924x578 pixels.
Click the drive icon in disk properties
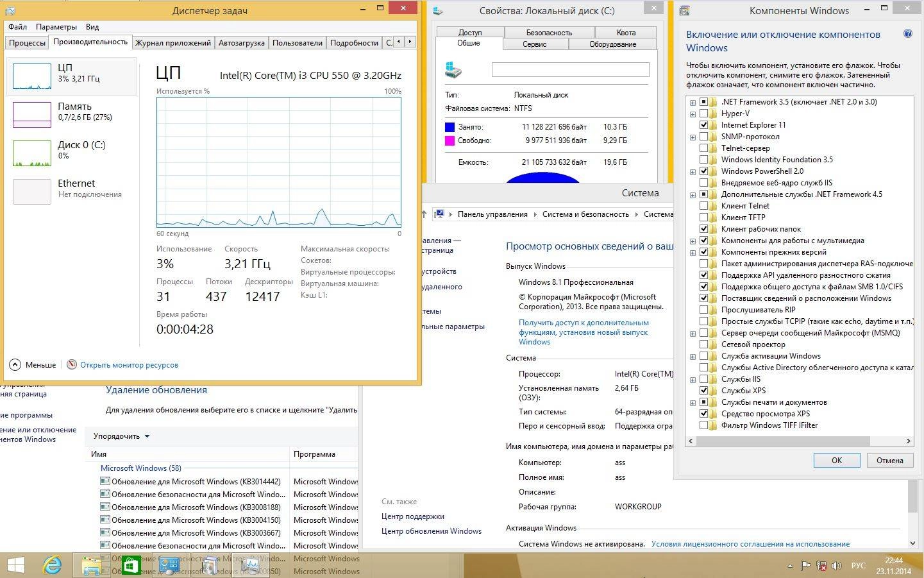[x=453, y=69]
